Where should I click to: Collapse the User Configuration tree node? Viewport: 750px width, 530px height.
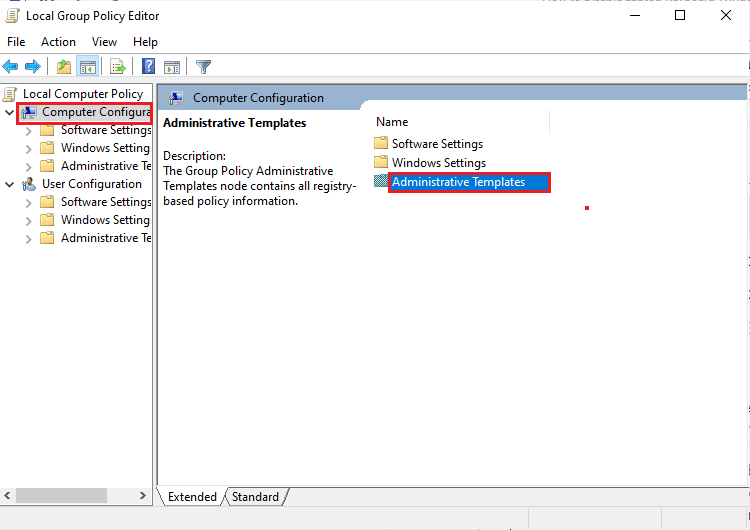click(x=10, y=184)
